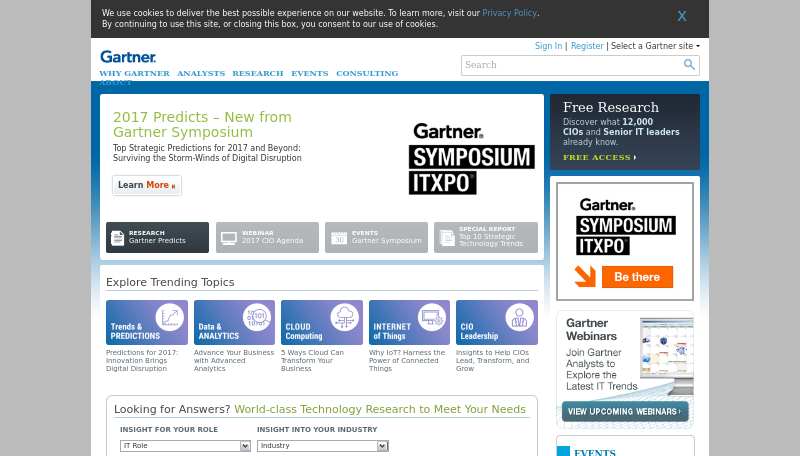Open the Analysts menu
The height and width of the screenshot is (456, 800).
point(201,73)
